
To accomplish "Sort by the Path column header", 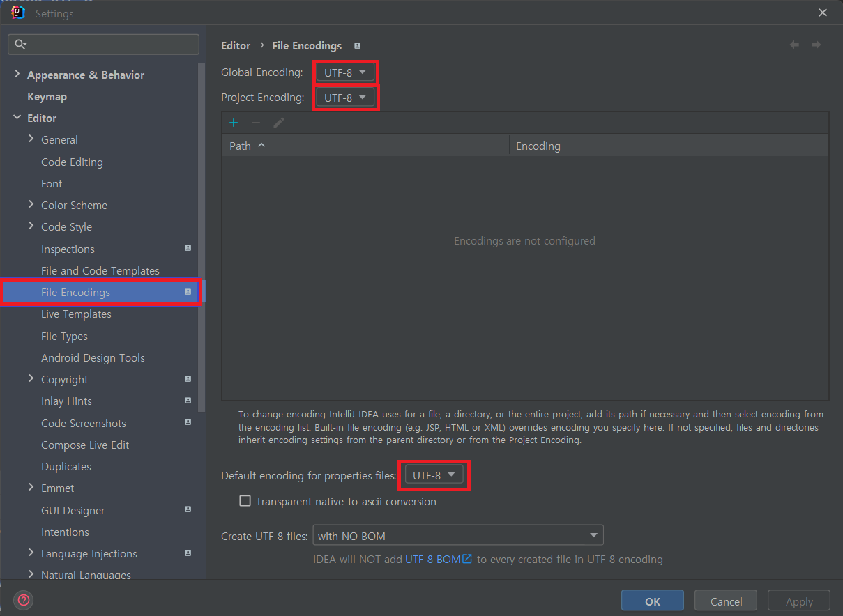I will 365,146.
